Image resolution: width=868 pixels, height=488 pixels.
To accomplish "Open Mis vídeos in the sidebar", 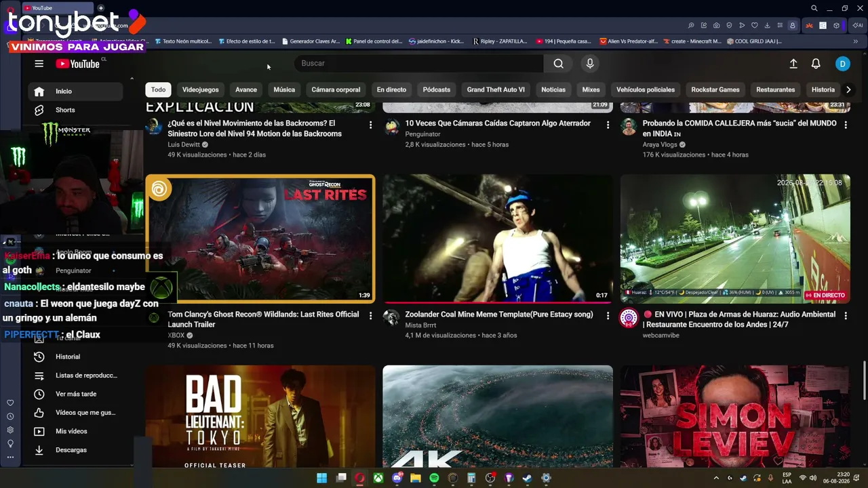I will 76,431.
